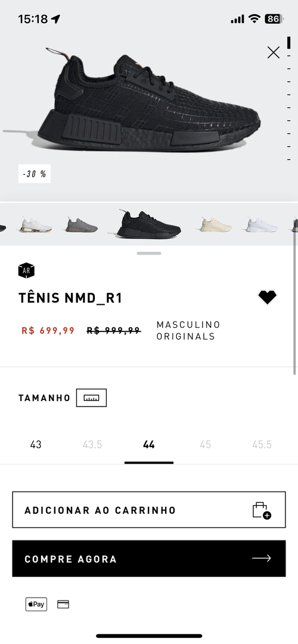Screen dimensions: 298x644
Task: Select the all-white shoe thumbnail
Action: click(x=262, y=224)
